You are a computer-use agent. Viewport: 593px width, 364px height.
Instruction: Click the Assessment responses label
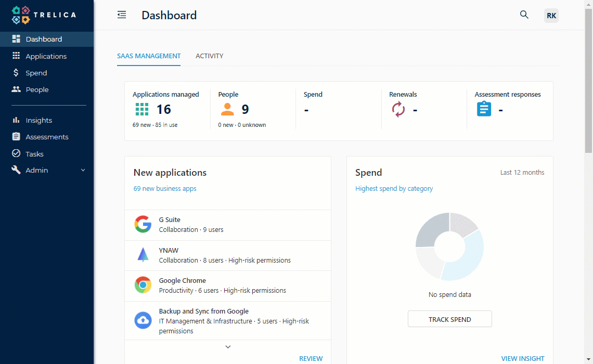[508, 94]
